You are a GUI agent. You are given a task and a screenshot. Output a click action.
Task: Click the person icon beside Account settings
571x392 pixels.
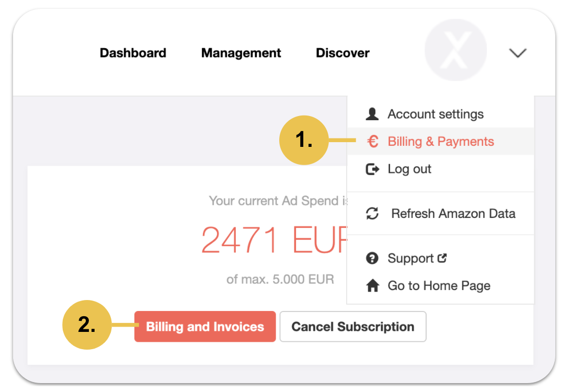tap(372, 114)
